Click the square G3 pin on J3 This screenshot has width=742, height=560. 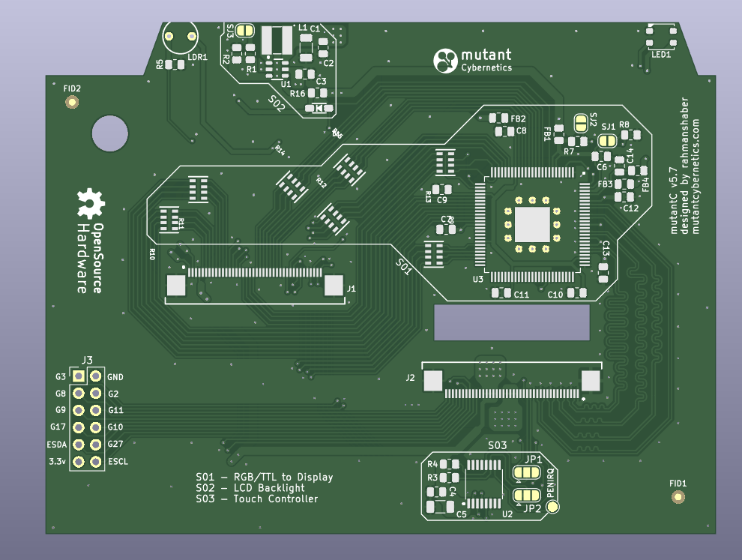coord(78,376)
